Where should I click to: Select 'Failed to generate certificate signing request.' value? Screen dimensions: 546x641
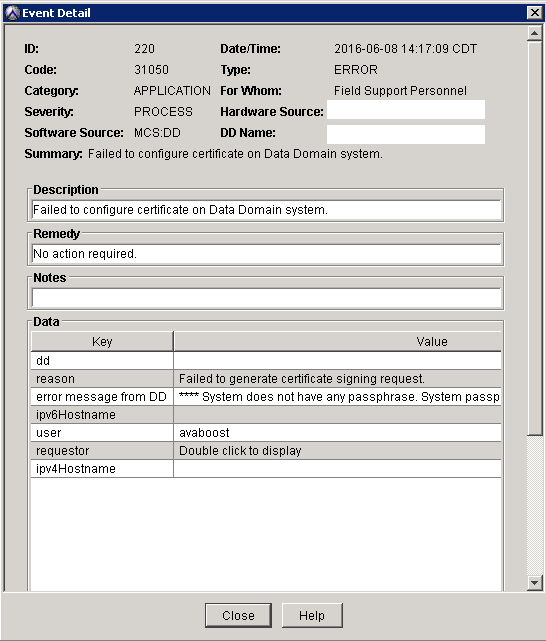tap(338, 379)
